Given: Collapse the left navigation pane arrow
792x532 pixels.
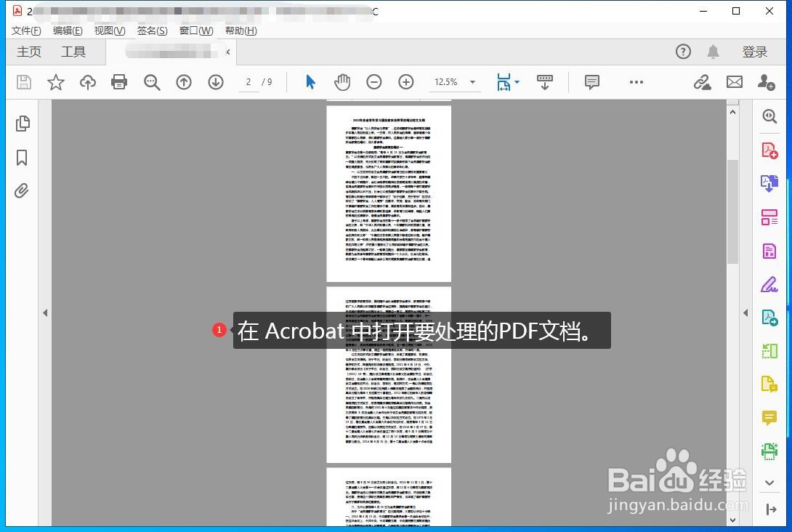Looking at the screenshot, I should (45, 313).
